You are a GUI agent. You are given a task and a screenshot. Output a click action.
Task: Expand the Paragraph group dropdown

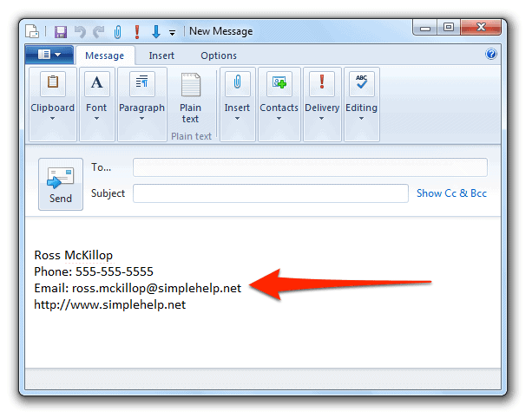[x=141, y=103]
